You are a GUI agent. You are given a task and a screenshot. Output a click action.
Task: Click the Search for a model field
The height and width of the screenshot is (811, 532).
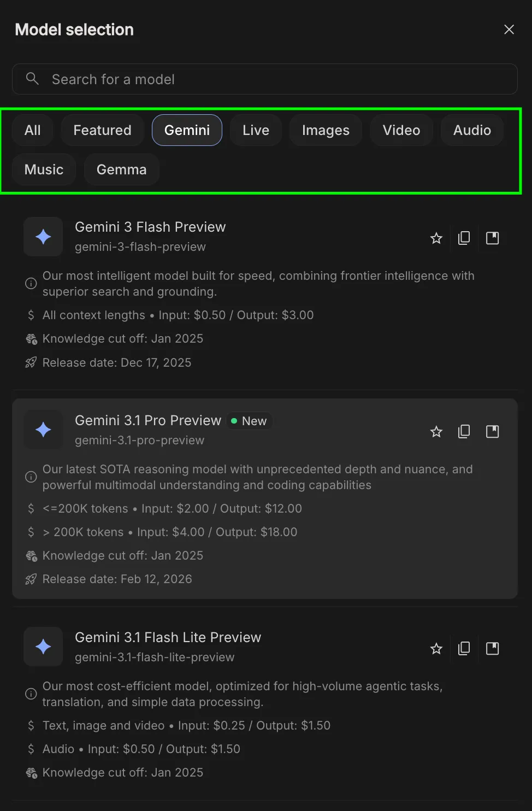[x=273, y=79]
